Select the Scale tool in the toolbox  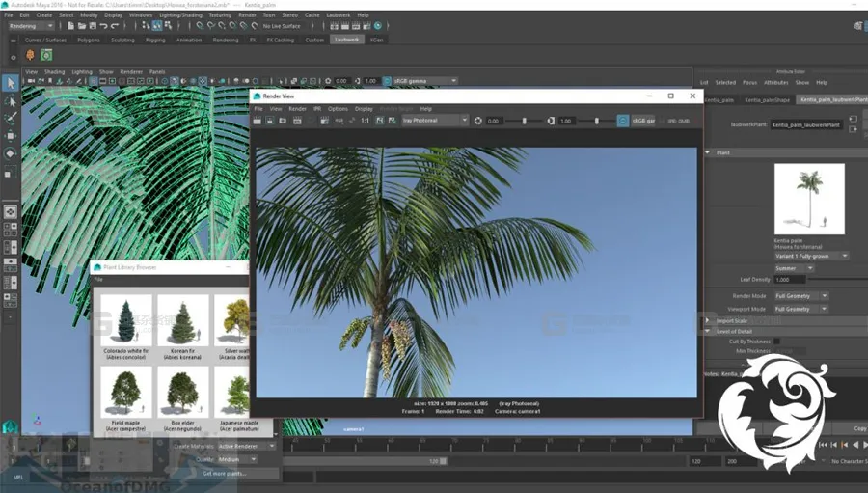tap(11, 173)
